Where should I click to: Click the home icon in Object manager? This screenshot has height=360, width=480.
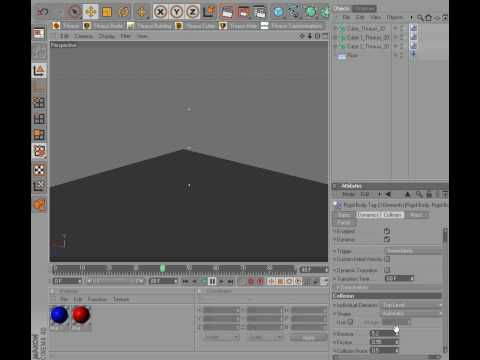tap(428, 18)
